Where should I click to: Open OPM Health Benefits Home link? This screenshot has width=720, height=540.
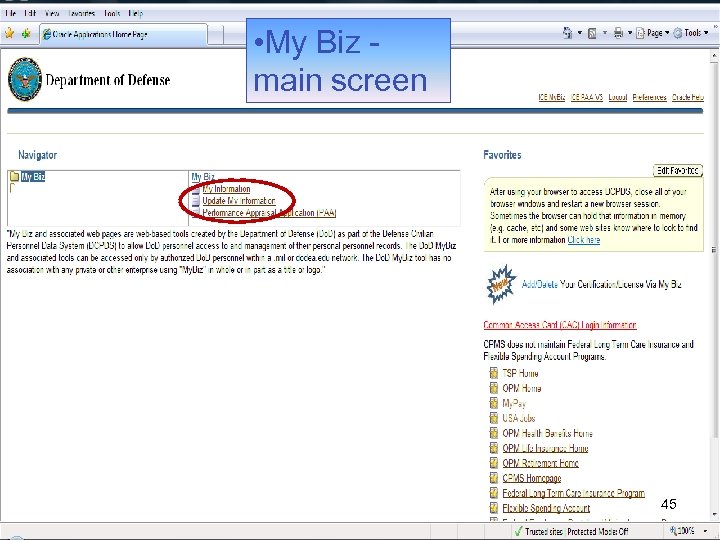coord(547,433)
